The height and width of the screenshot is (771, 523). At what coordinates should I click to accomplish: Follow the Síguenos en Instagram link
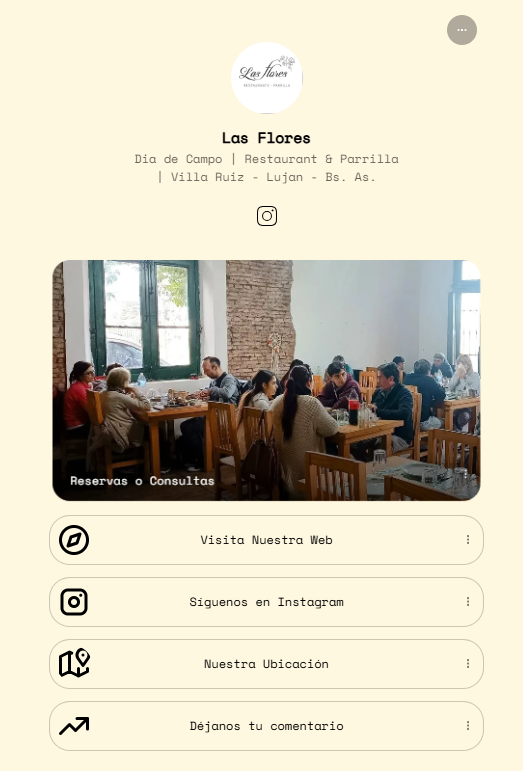tap(266, 602)
